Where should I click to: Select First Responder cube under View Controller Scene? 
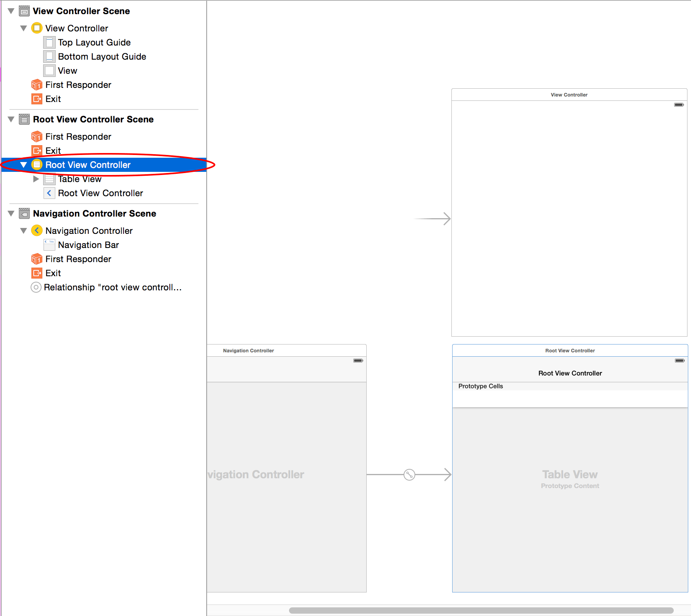36,85
